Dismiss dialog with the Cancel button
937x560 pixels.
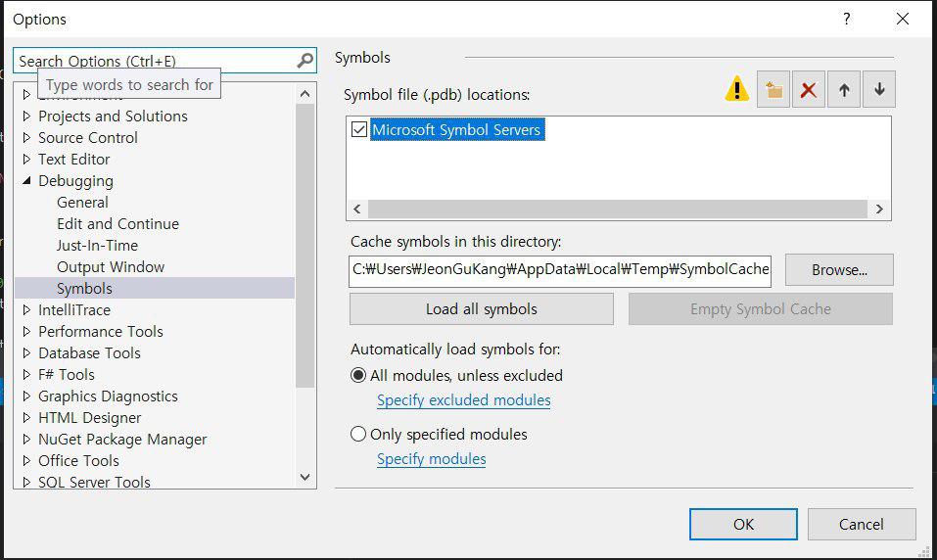(x=861, y=524)
